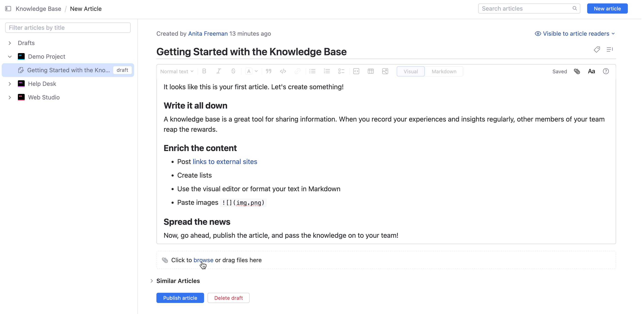This screenshot has width=644, height=314.
Task: Click the attachment paperclip in toolbar
Action: [x=577, y=71]
